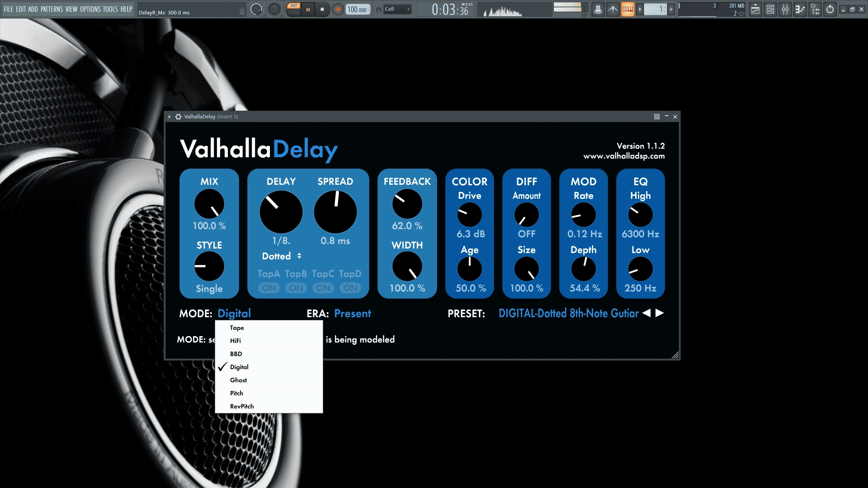Click the ValhallaDelay plugin gear settings icon
This screenshot has height=488, width=868.
click(179, 117)
